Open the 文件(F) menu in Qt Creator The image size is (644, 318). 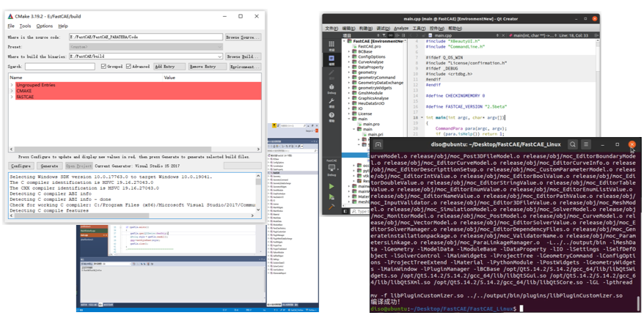tap(332, 29)
